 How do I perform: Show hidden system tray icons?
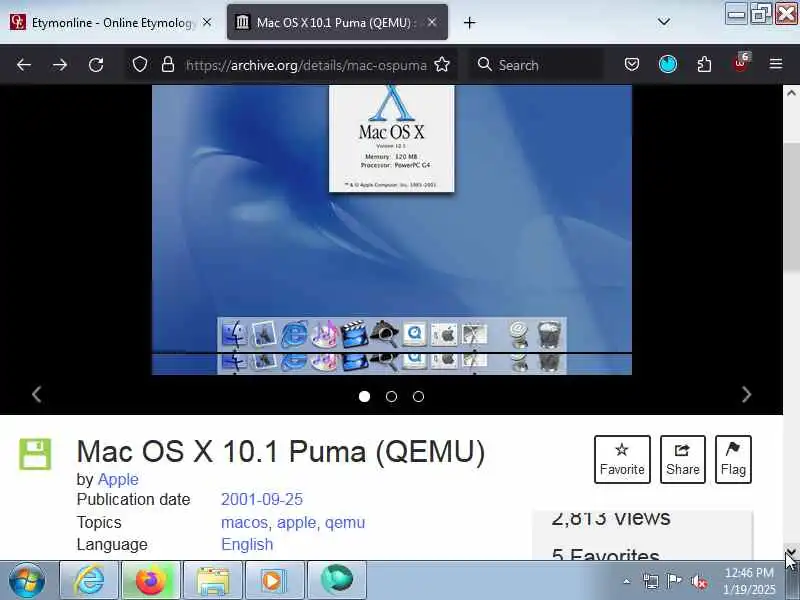tap(627, 581)
